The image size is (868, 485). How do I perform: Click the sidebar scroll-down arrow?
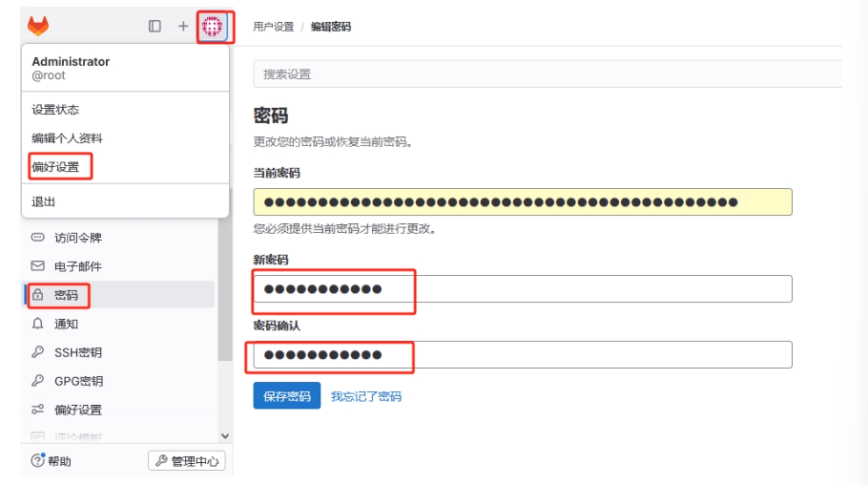225,435
